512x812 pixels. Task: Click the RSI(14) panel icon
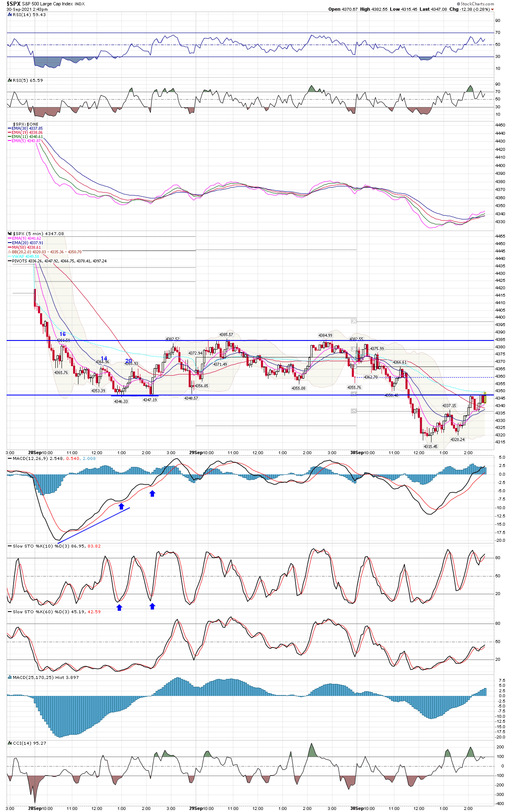click(x=10, y=15)
